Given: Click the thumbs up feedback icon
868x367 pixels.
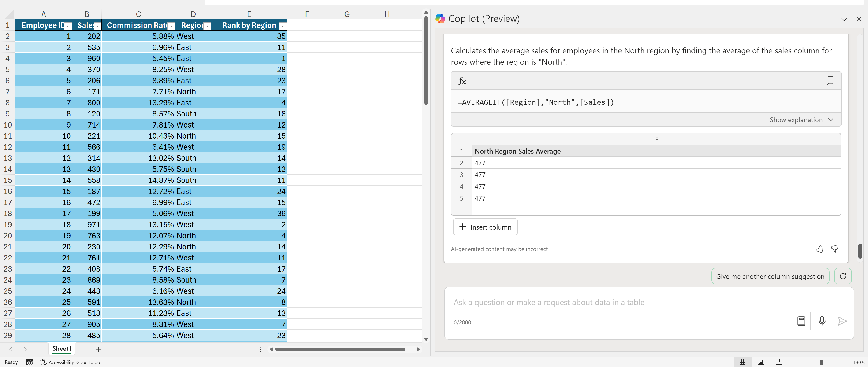Looking at the screenshot, I should (x=819, y=249).
